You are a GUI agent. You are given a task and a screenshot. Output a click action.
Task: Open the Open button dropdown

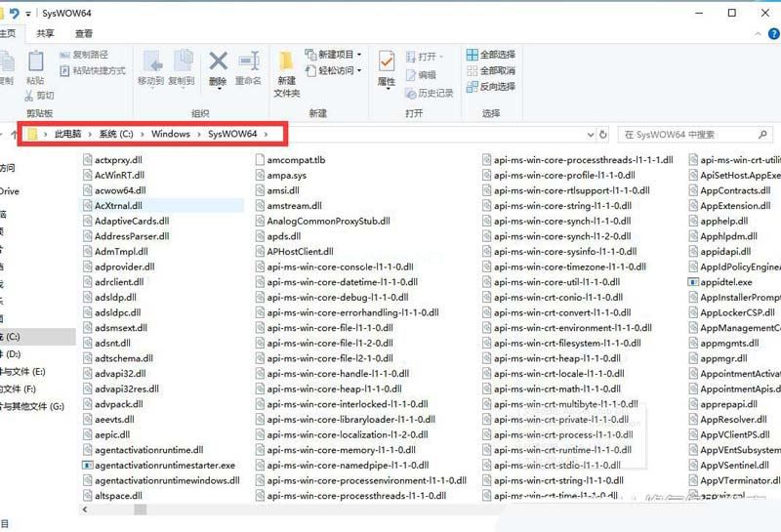425,57
